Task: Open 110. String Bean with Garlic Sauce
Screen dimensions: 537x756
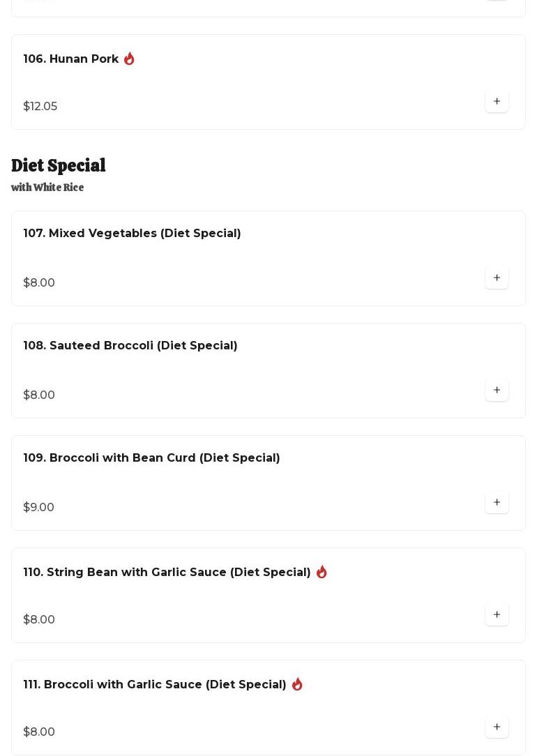Action: coord(167,573)
